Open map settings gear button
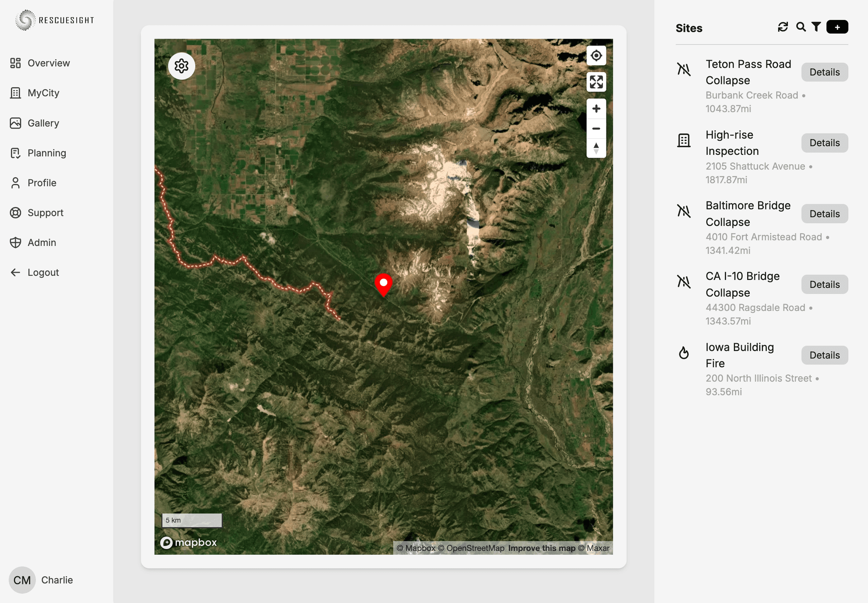This screenshot has height=603, width=868. [181, 66]
